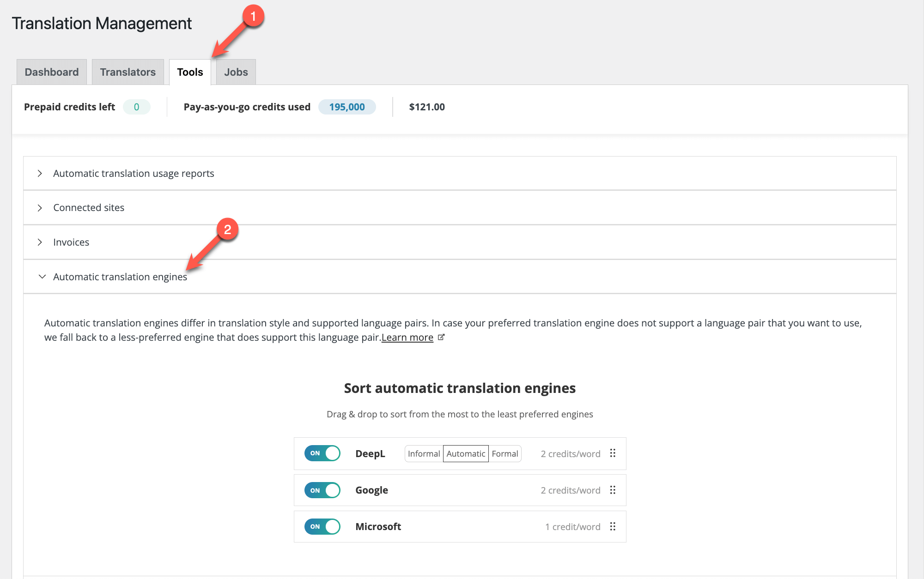Click the Automatic translation usage reports title
The image size is (924, 579).
(x=134, y=173)
